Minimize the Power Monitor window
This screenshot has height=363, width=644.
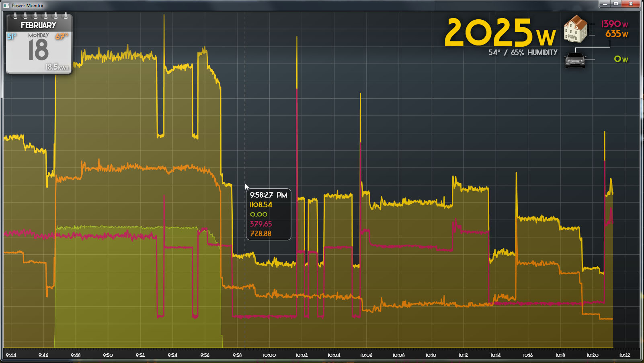pos(605,4)
